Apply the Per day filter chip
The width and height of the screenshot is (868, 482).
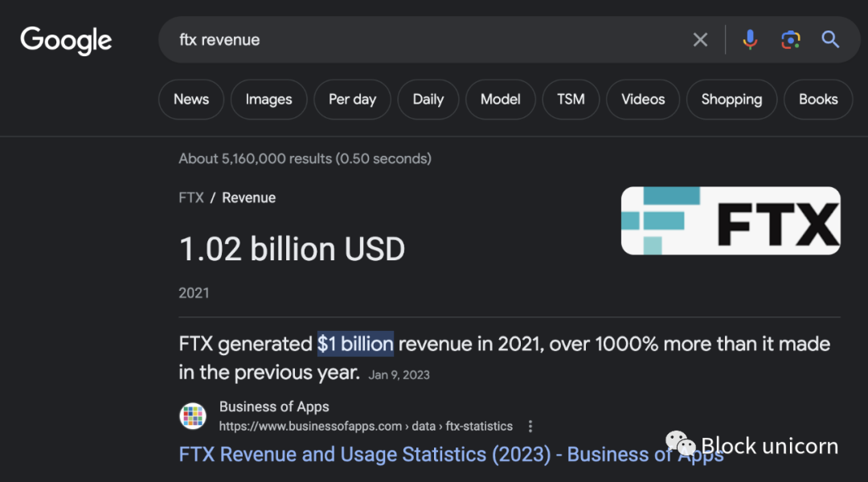click(x=352, y=100)
